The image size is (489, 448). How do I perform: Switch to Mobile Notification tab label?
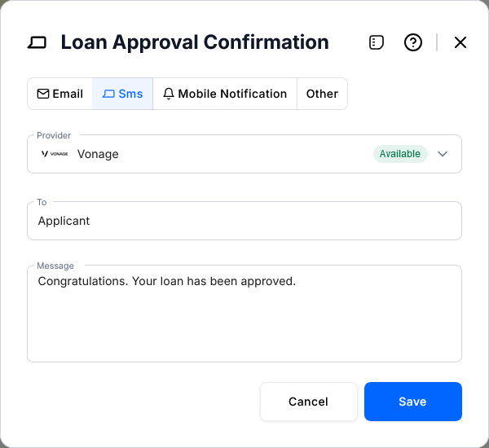pos(232,94)
